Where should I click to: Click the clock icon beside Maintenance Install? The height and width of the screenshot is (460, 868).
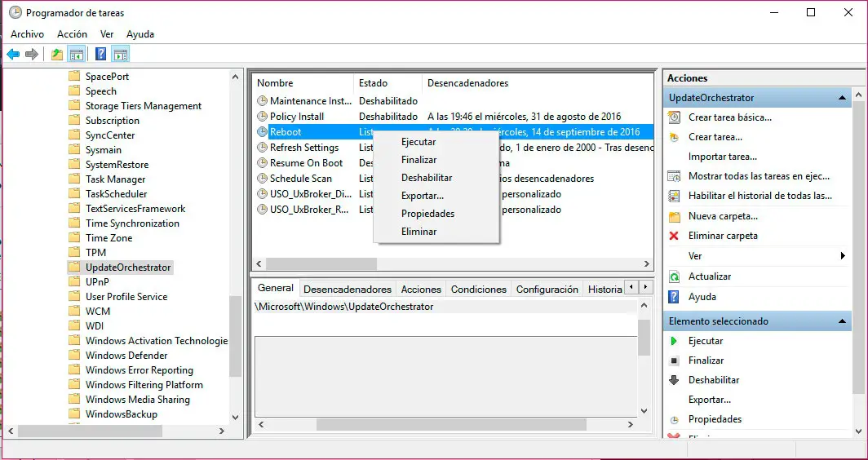(x=263, y=101)
